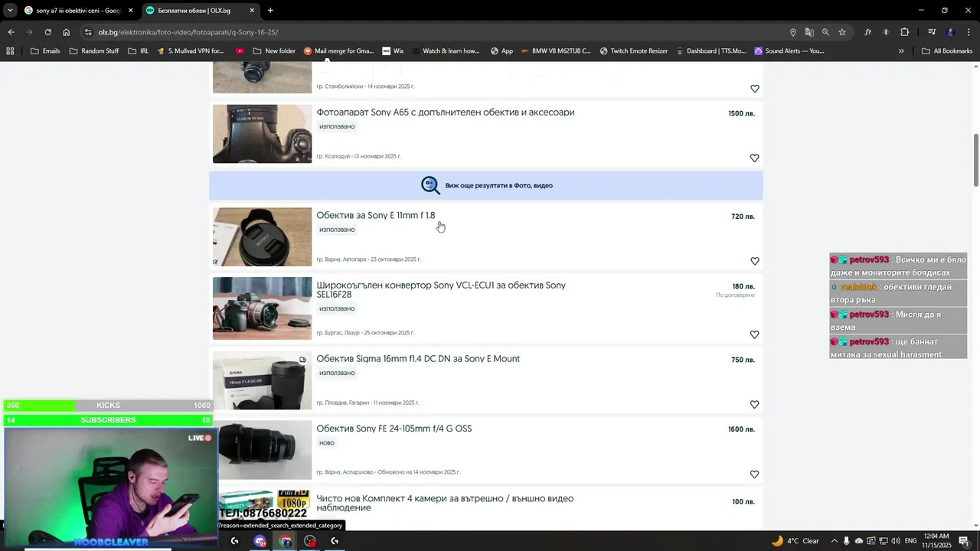Open the IRL bookmark folder
The height and width of the screenshot is (551, 980).
coord(139,51)
